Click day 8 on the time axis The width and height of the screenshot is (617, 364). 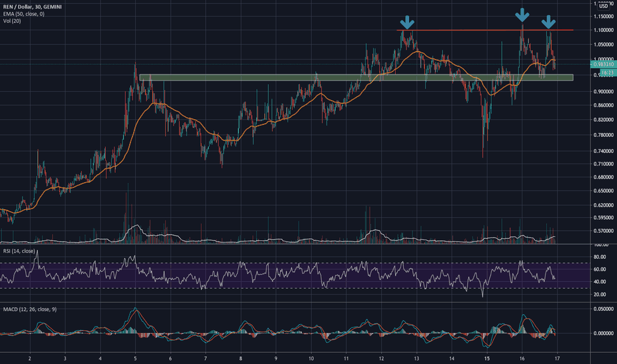241,359
